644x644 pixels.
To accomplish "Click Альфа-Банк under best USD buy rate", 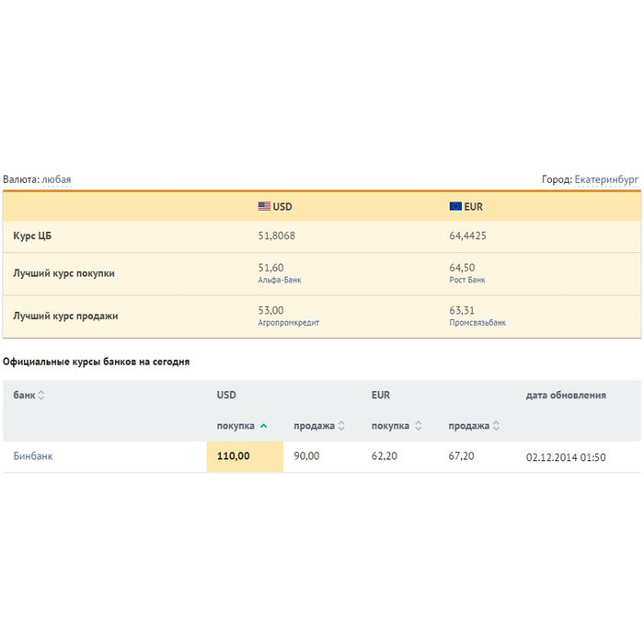I will pyautogui.click(x=280, y=280).
